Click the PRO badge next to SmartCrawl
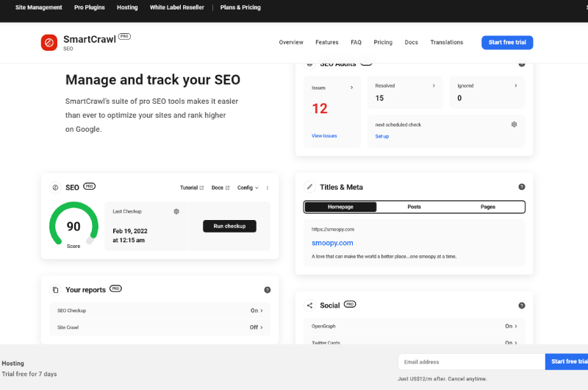The height and width of the screenshot is (390, 588). [124, 36]
